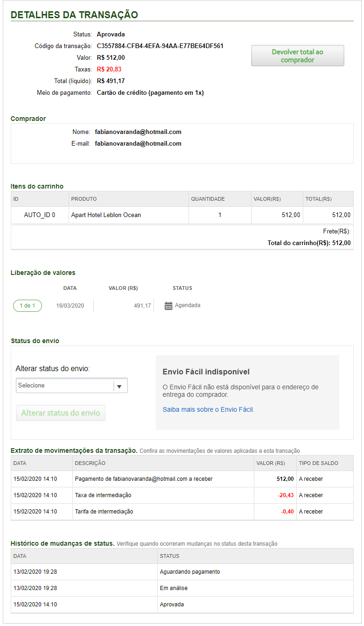Click the Devolver total ao comprador button
364x626 pixels.
297,56
